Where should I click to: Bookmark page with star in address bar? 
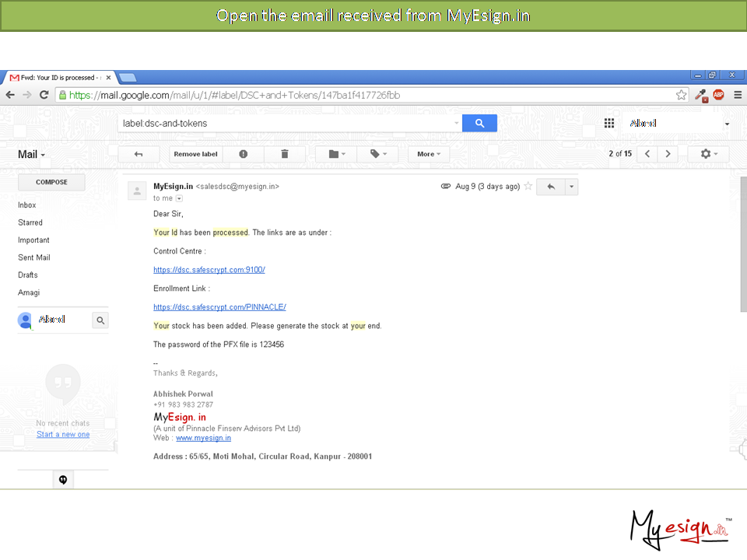pyautogui.click(x=681, y=95)
